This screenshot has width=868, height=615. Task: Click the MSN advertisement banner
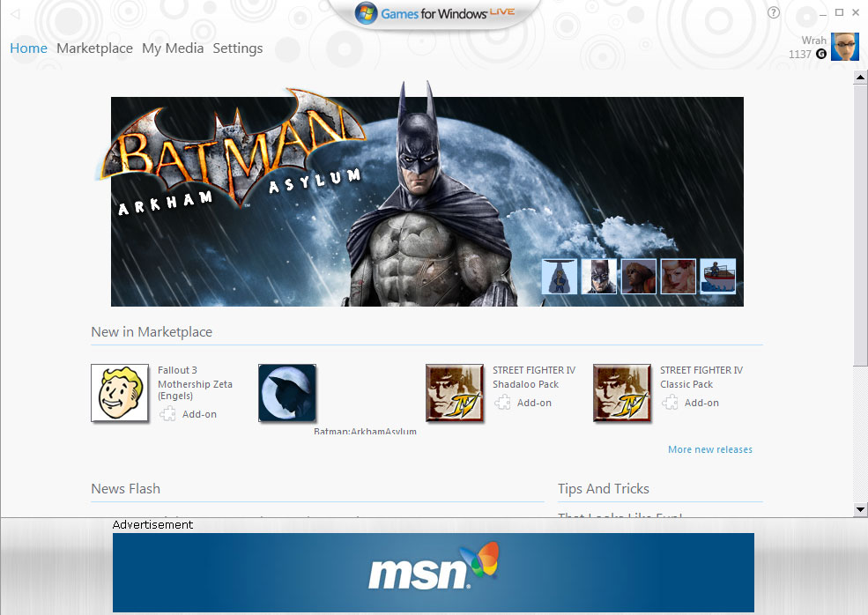coord(434,573)
